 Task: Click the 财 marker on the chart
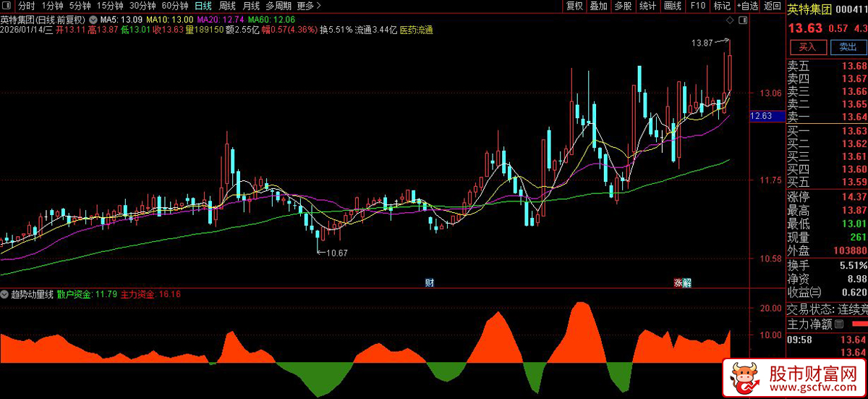429,282
